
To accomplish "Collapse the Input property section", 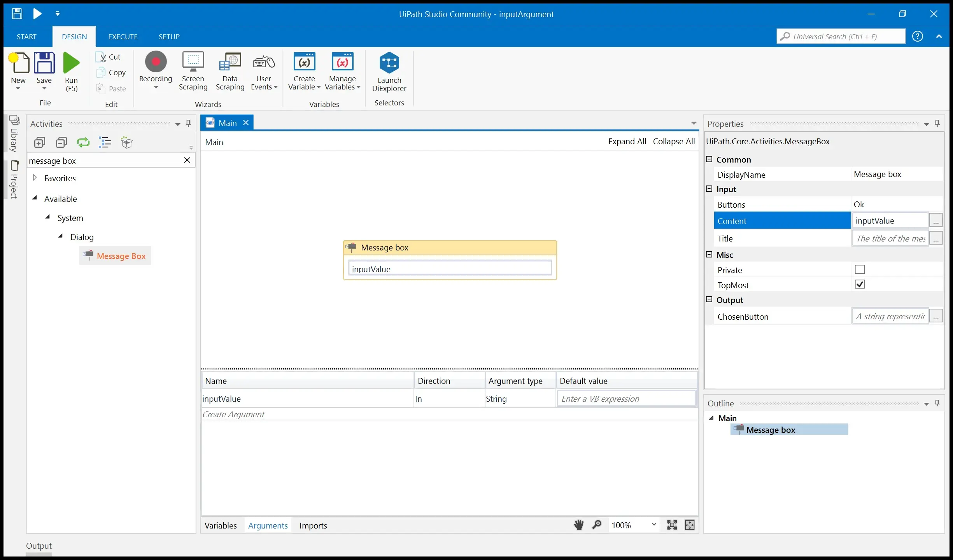I will [x=709, y=189].
